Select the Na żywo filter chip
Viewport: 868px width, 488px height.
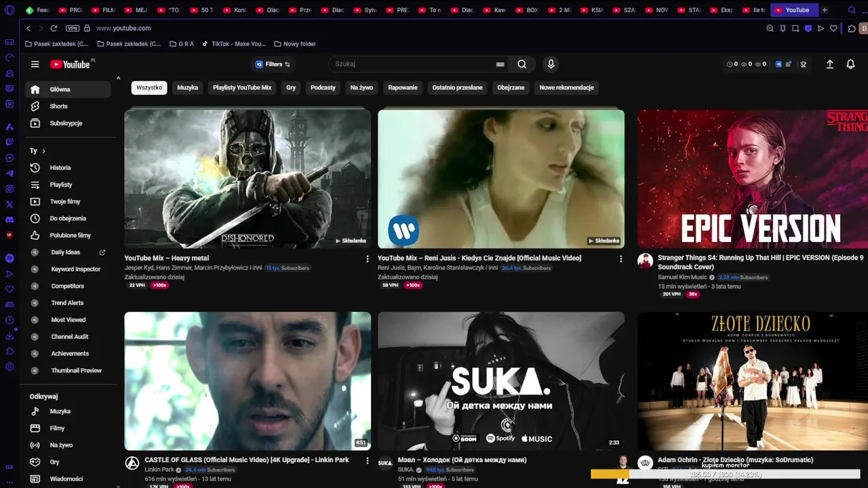(x=361, y=87)
